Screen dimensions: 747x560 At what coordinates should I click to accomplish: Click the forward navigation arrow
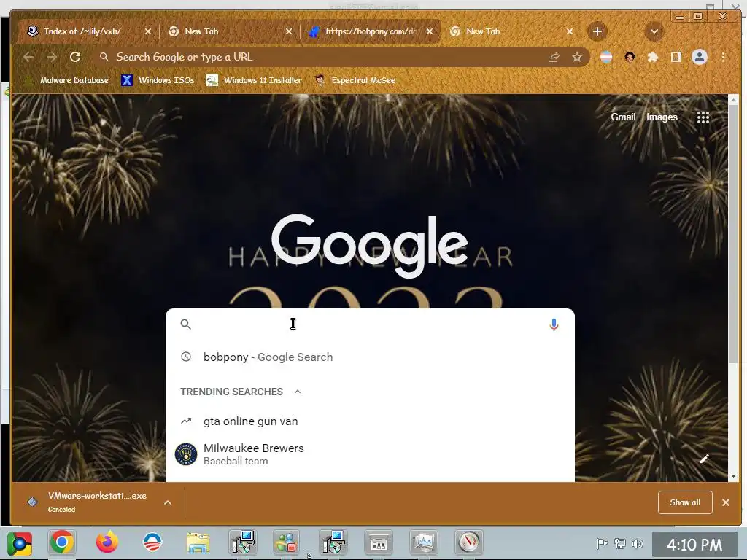coord(52,57)
